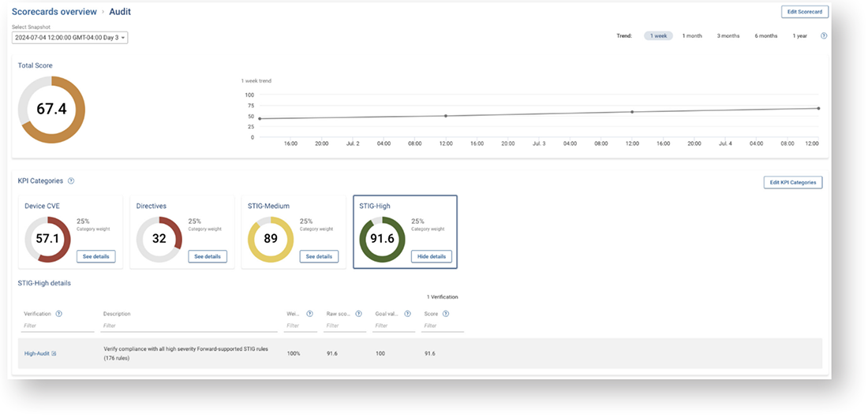Click the last data point on trend chart

tap(818, 108)
